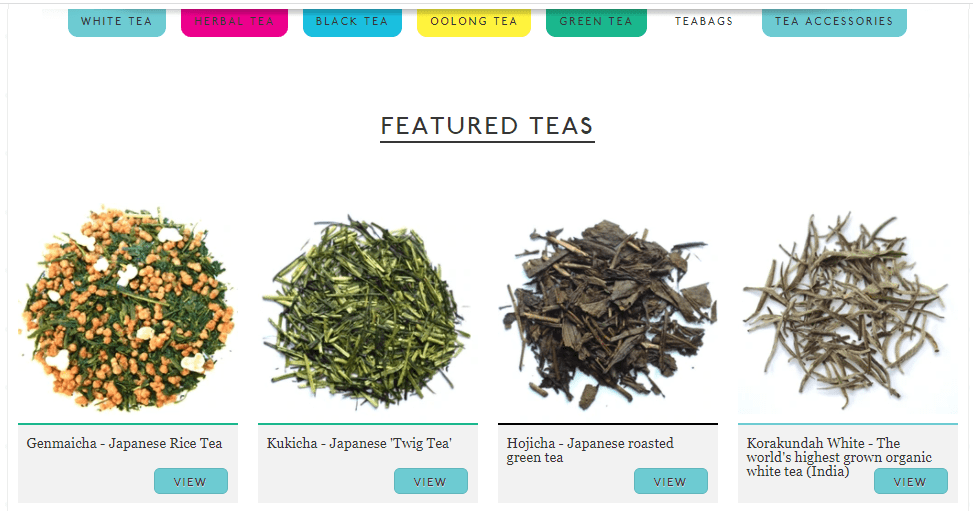Click View for Kukicha Twig Tea
This screenshot has height=511, width=973.
431,481
